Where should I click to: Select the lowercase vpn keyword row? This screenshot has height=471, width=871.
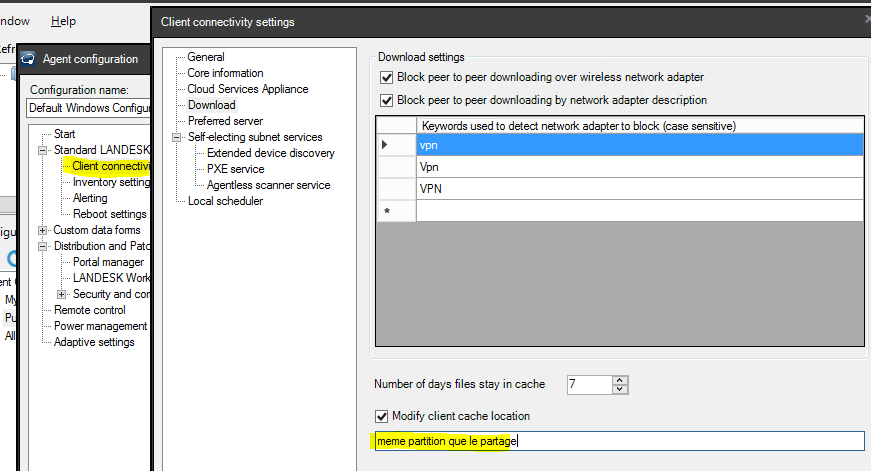tap(639, 145)
